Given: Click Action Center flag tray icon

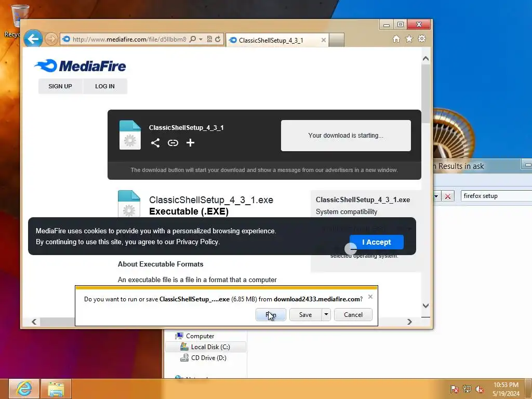Looking at the screenshot, I should pos(454,389).
